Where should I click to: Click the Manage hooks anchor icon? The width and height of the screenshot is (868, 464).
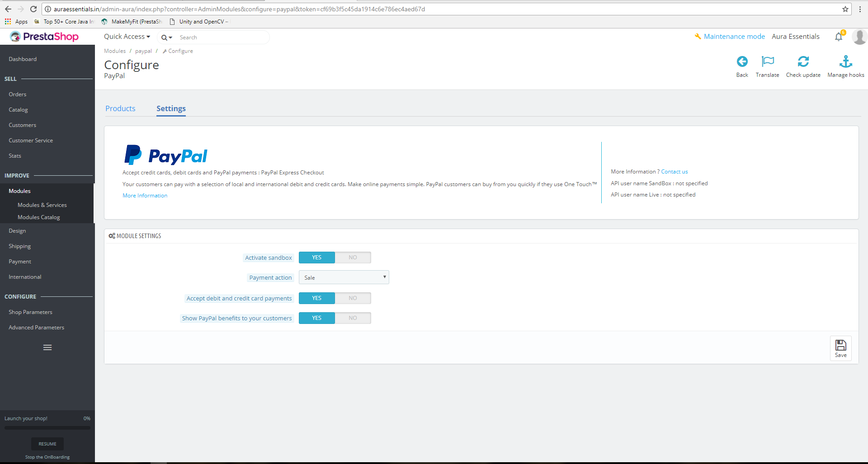(846, 61)
